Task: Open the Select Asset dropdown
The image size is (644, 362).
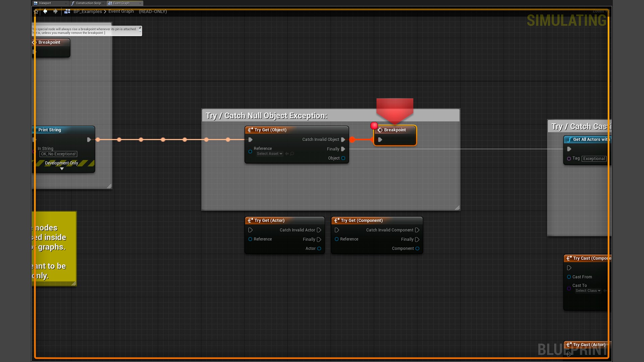Action: click(x=270, y=154)
